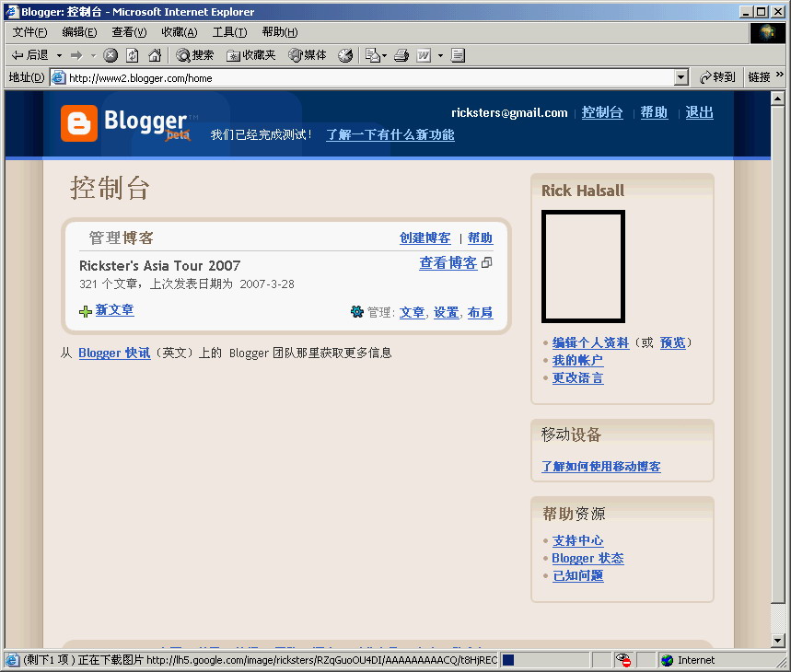Image resolution: width=791 pixels, height=672 pixels.
Task: Click the Rickster's Asia Tour 2007 blog title
Action: tap(160, 266)
